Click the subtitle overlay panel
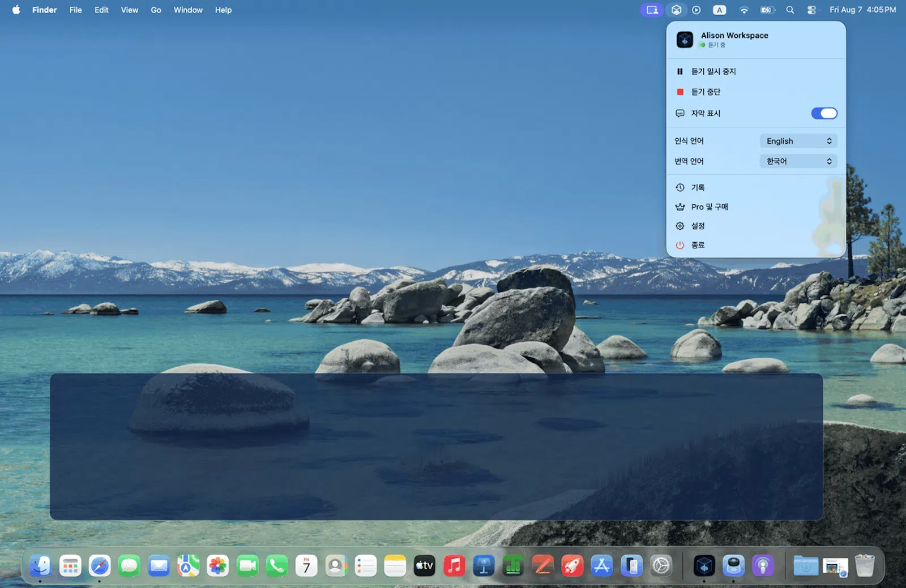Viewport: 906px width, 588px height. click(x=436, y=447)
